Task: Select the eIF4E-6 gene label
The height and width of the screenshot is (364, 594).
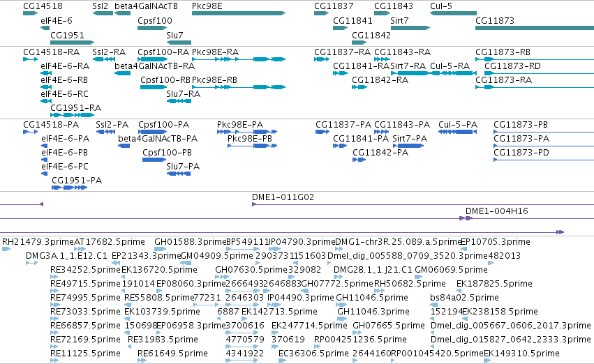Action: tap(57, 21)
